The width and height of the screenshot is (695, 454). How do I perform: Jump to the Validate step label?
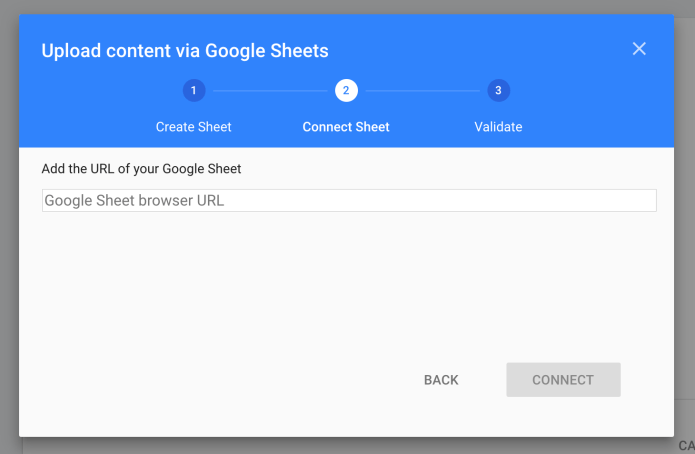pos(498,127)
